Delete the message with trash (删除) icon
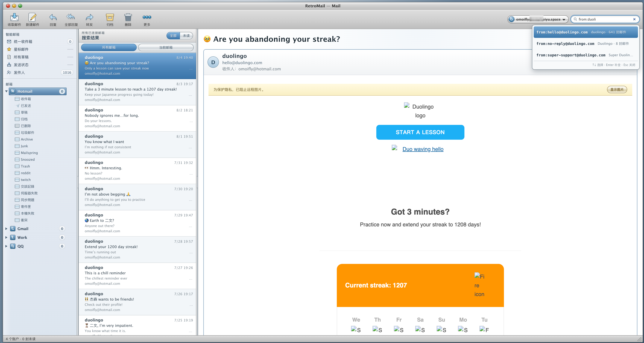 pyautogui.click(x=128, y=17)
